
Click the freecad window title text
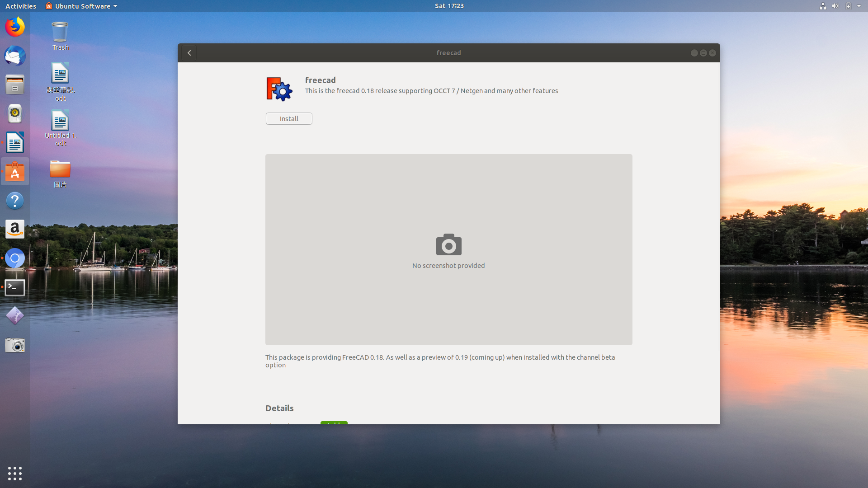448,53
